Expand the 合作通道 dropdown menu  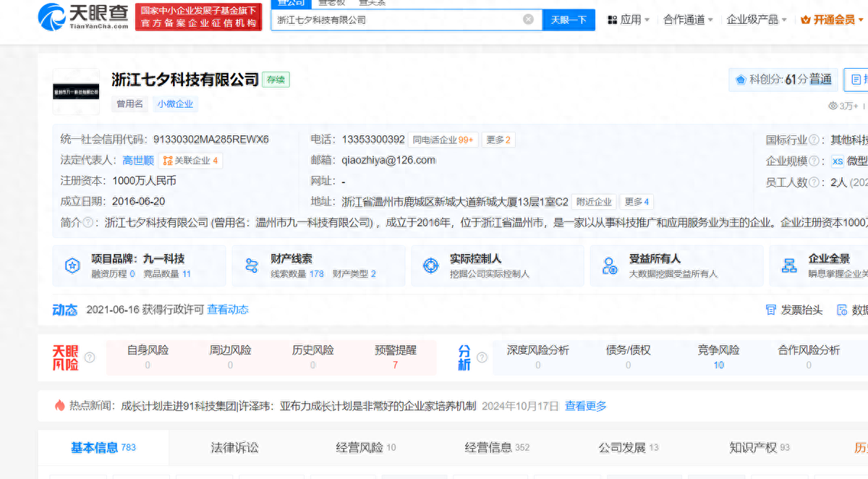[688, 20]
